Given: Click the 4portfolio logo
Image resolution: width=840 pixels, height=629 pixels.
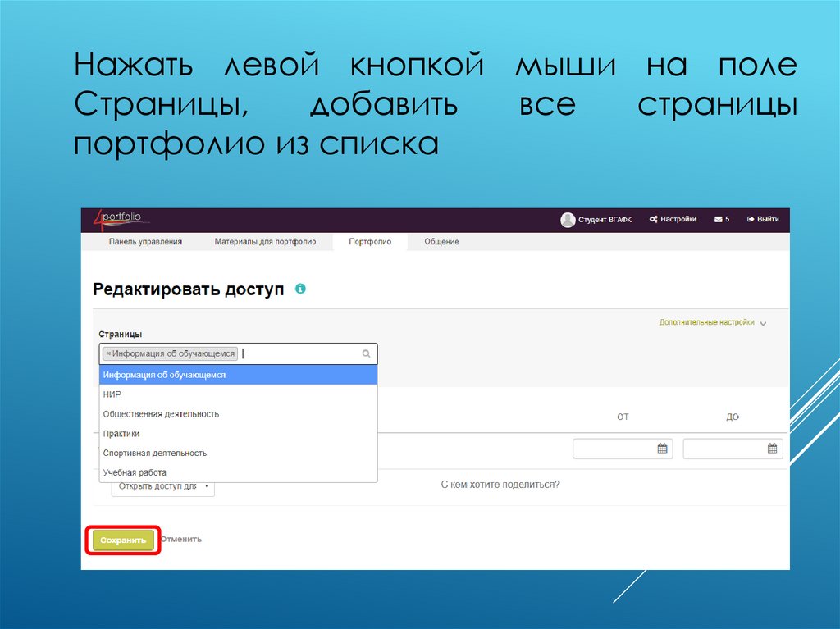Looking at the screenshot, I should coord(121,219).
